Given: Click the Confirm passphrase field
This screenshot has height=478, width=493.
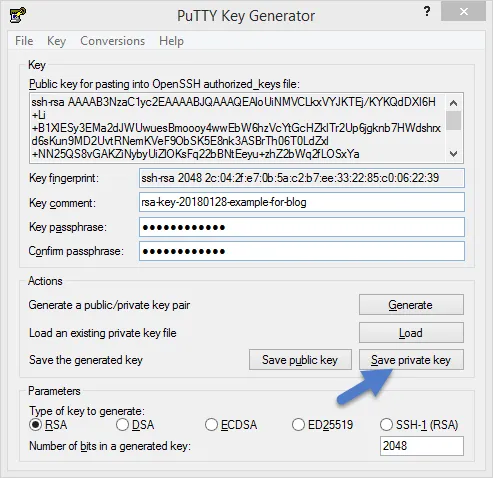Looking at the screenshot, I should (x=302, y=251).
